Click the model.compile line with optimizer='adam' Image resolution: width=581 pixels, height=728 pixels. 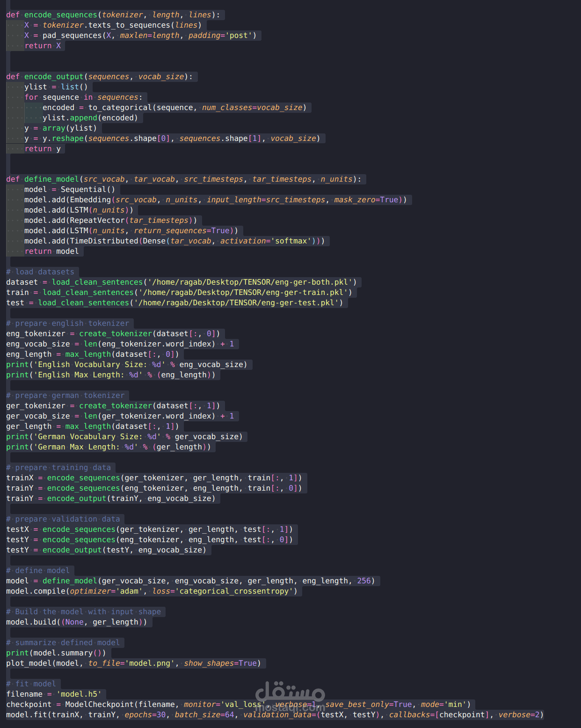pos(152,591)
